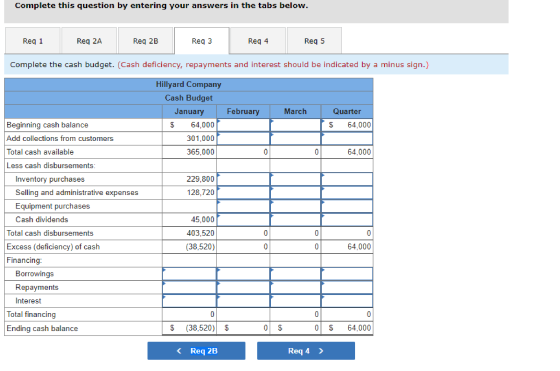Click the March column header
This screenshot has width=560, height=371.
click(x=295, y=111)
